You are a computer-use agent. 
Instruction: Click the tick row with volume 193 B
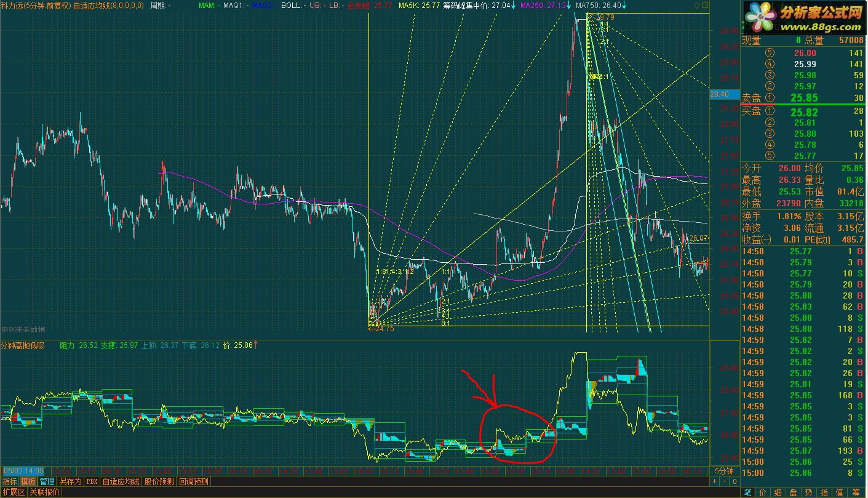[x=803, y=451]
